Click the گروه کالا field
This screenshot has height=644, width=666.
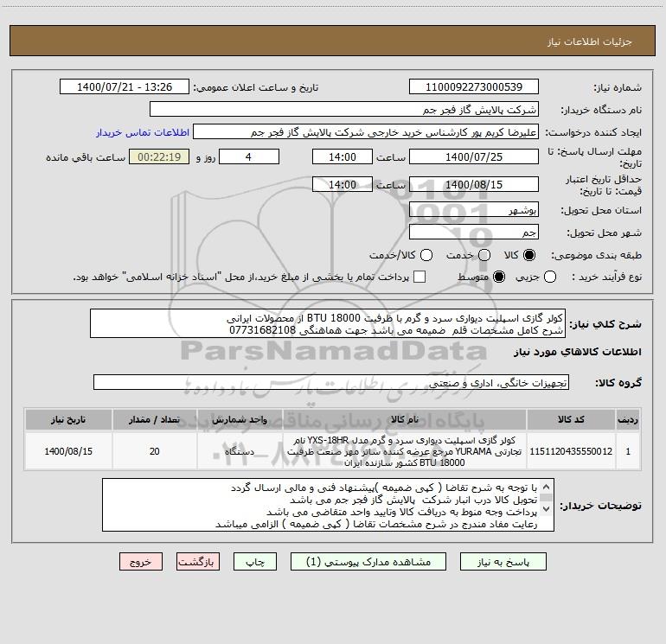click(x=331, y=382)
